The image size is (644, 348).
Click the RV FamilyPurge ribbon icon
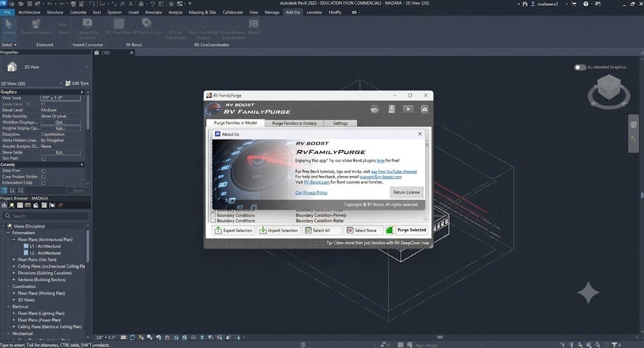click(147, 23)
